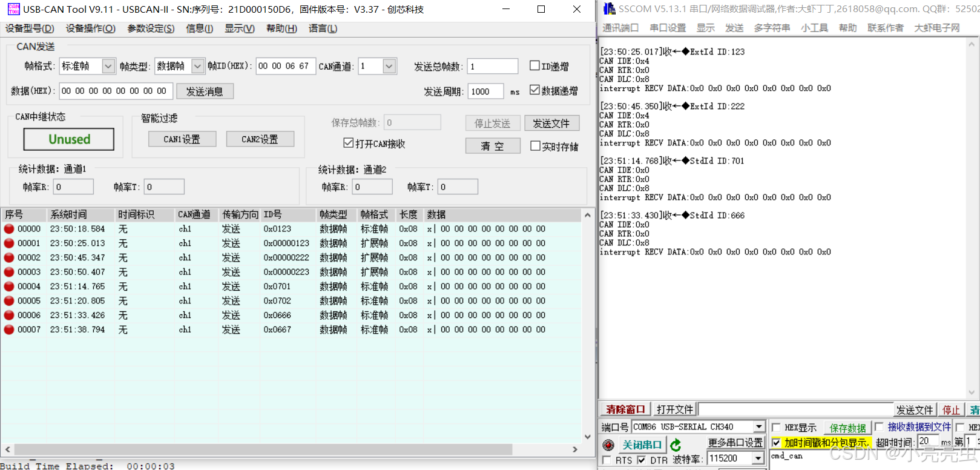
Task: Click the red ball icon of row 00007
Action: pos(9,329)
